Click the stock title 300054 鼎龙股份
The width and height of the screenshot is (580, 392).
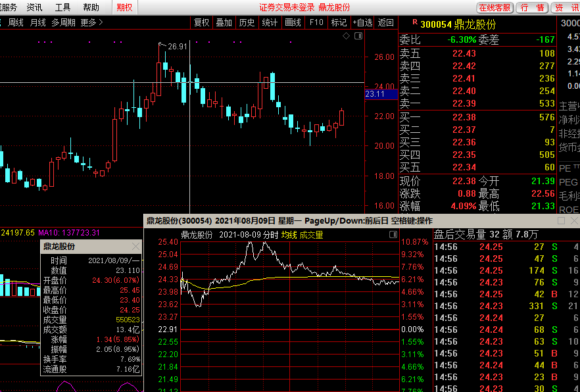click(458, 24)
